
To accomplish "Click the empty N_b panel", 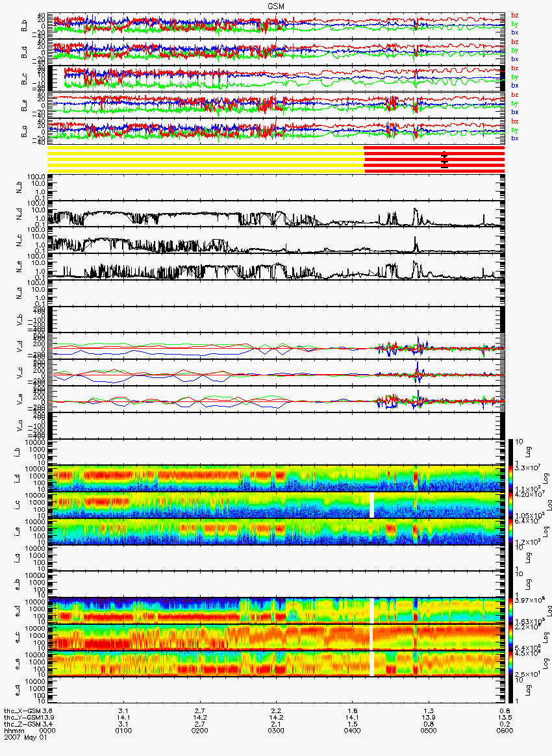I will [276, 187].
